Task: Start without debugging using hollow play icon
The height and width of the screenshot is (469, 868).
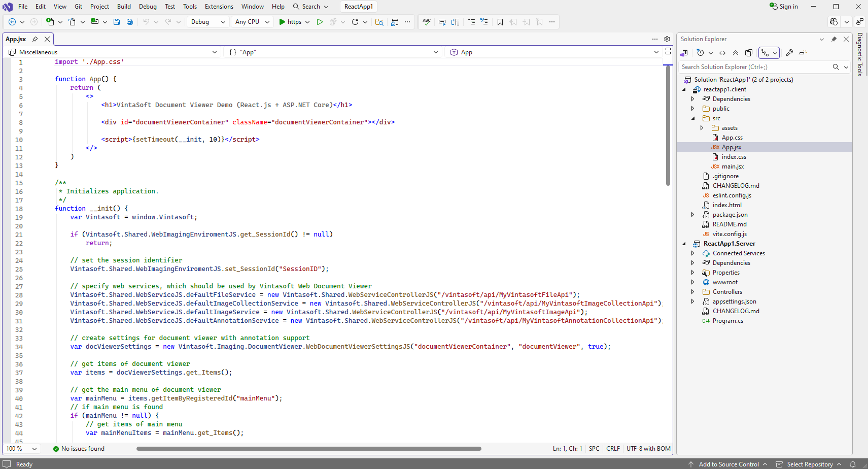Action: point(320,22)
